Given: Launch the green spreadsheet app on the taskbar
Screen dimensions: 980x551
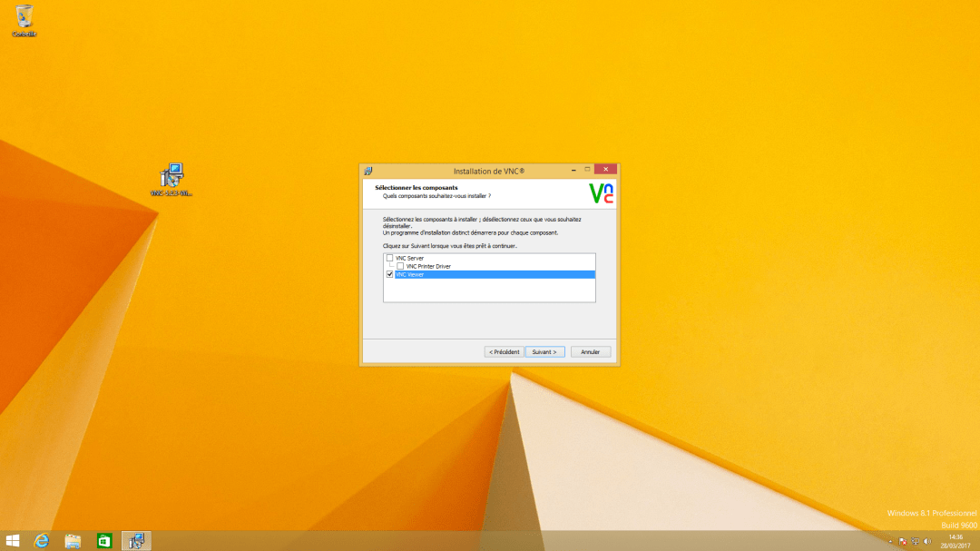Looking at the screenshot, I should click(x=103, y=540).
